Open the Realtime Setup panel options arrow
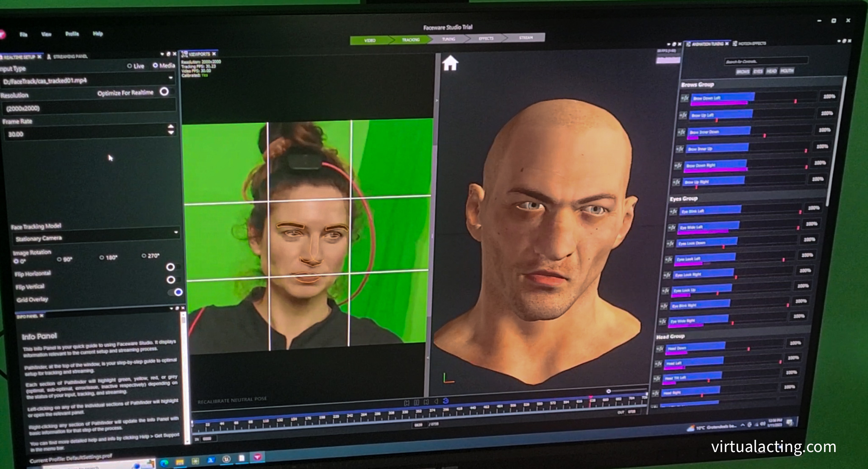 (x=162, y=54)
